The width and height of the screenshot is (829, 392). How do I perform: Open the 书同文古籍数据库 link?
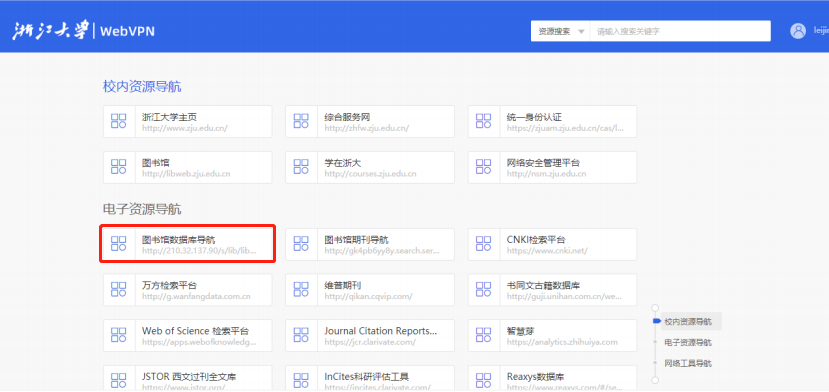(552, 290)
